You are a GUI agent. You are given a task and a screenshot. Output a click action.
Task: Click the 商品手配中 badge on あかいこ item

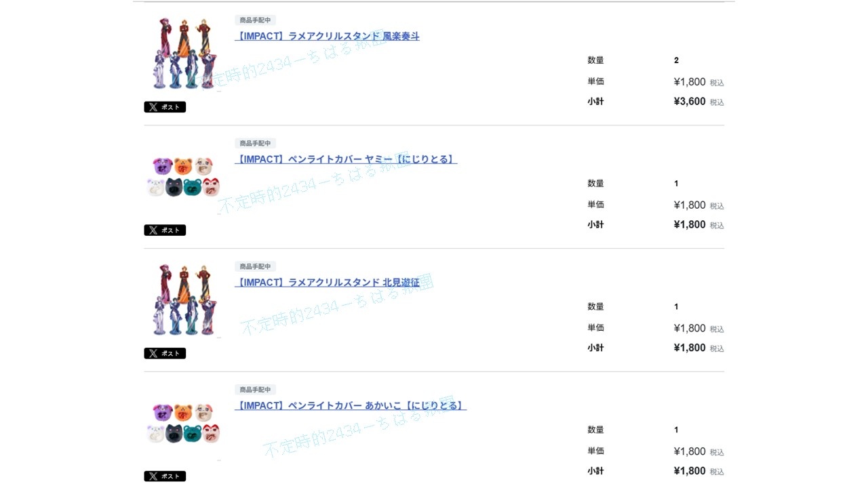click(x=255, y=390)
